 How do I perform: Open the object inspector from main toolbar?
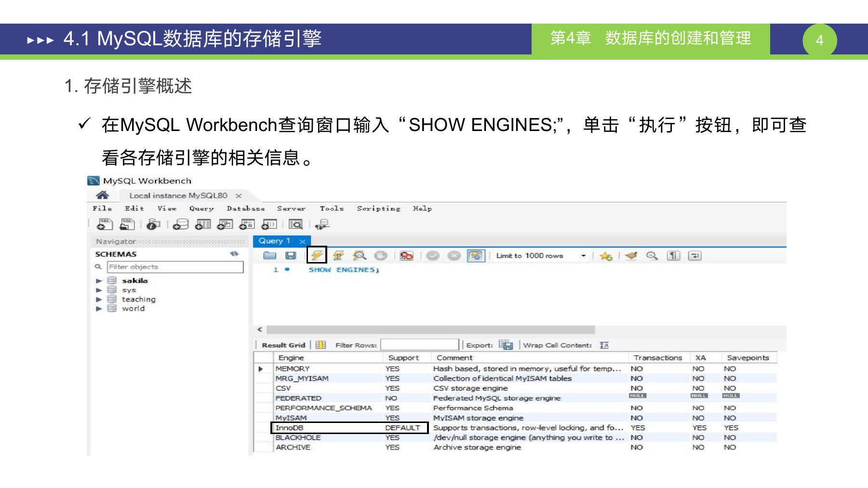click(x=153, y=224)
